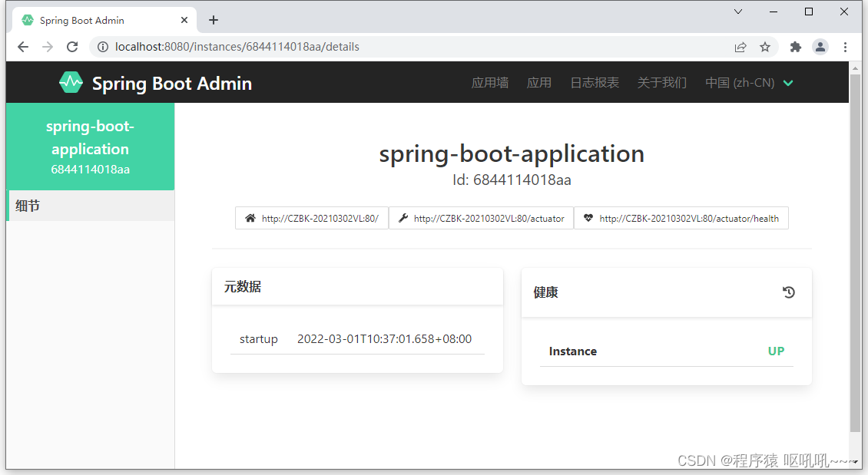The image size is (868, 475).
Task: Click the UP status text
Action: 776,351
